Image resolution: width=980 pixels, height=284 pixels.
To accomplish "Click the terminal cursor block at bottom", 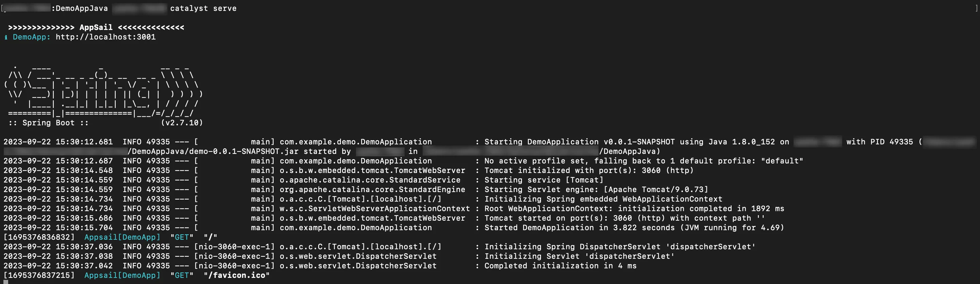I will click(6, 282).
